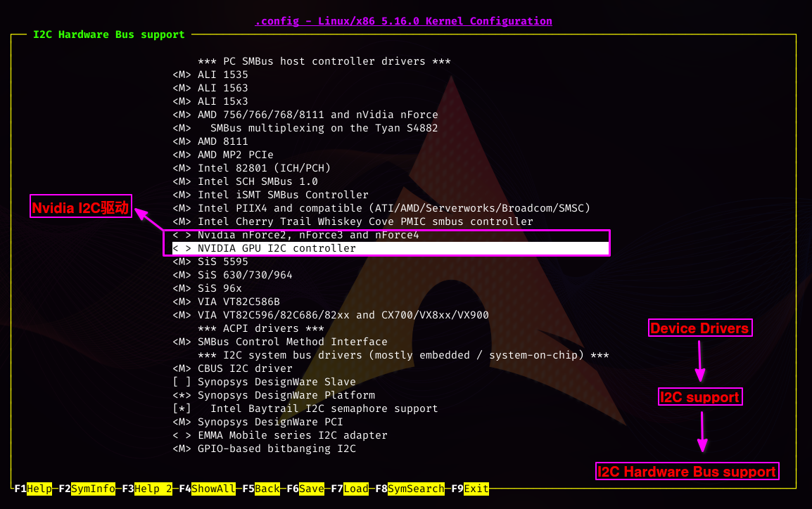Select AMD MP2 PCIe entry

point(235,155)
